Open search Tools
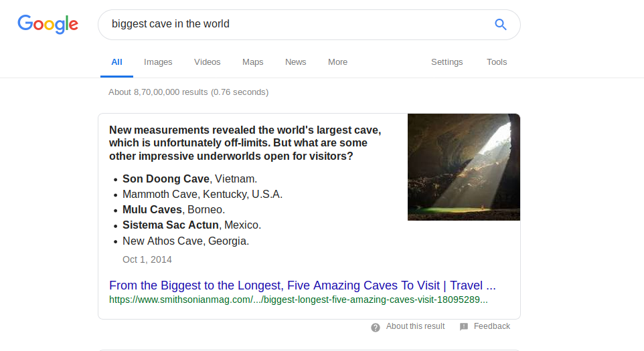Image resolution: width=644 pixels, height=351 pixels. point(497,62)
